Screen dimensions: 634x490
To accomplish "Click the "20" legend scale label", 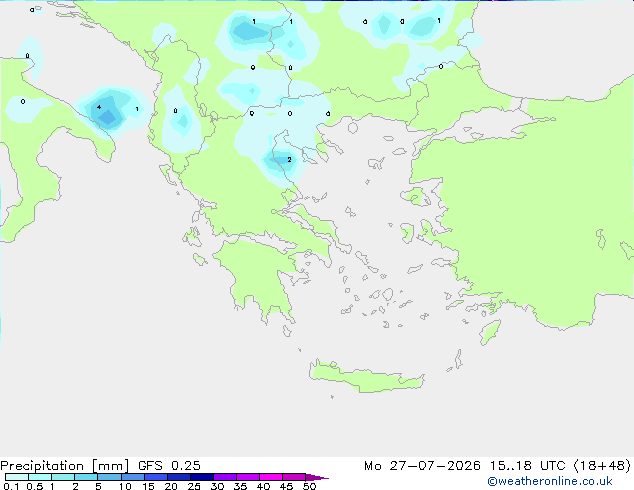I will coord(171,486).
